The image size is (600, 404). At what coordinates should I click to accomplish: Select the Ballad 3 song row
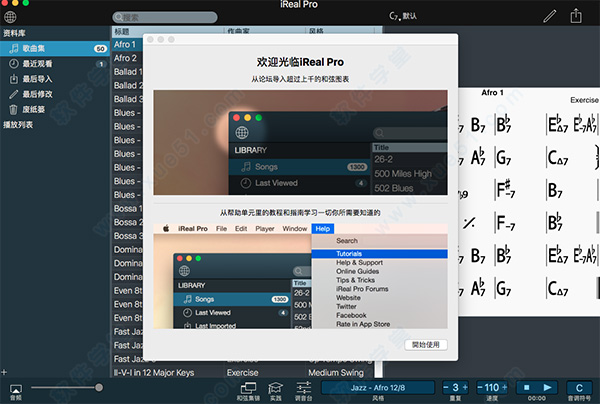coord(127,99)
